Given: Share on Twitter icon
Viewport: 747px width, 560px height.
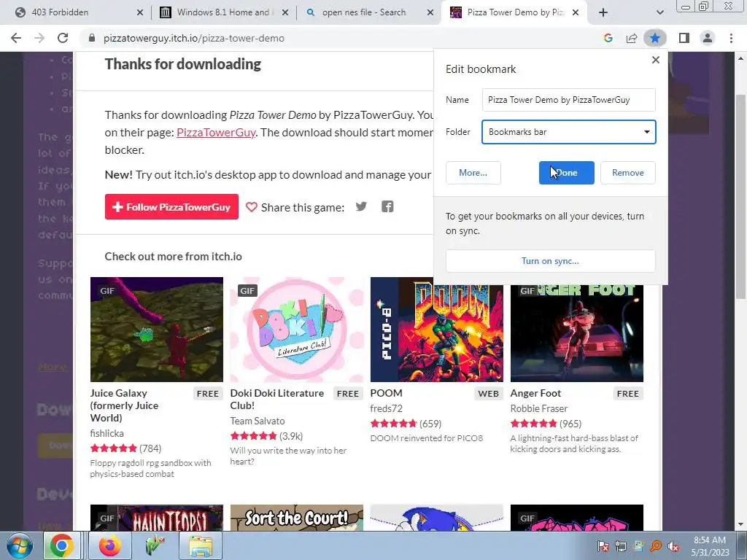Looking at the screenshot, I should coord(361,206).
